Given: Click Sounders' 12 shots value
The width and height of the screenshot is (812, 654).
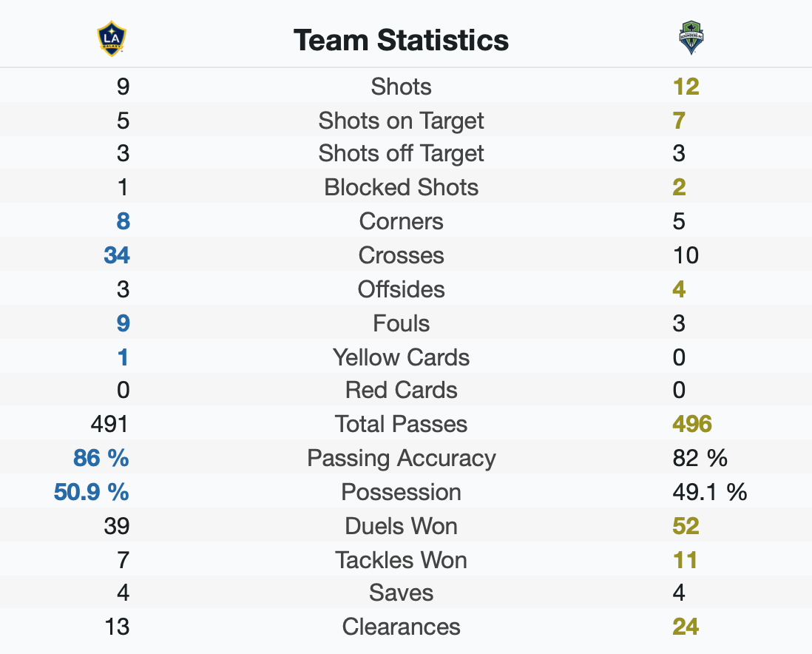Looking at the screenshot, I should (686, 87).
